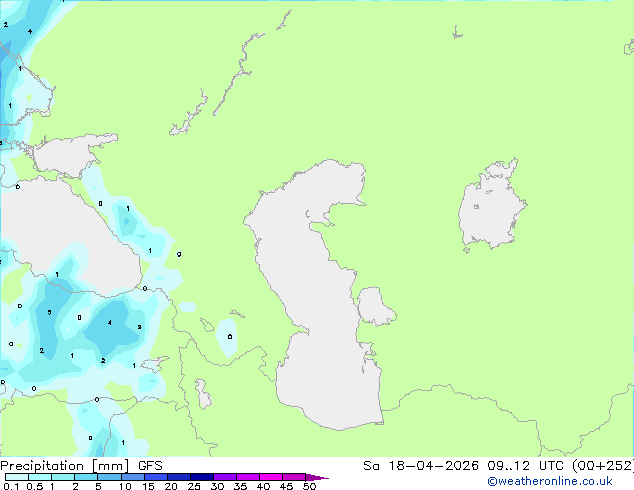The image size is (634, 490).
Task: Click the '0.5' legend scale label
Action: tap(35, 486)
